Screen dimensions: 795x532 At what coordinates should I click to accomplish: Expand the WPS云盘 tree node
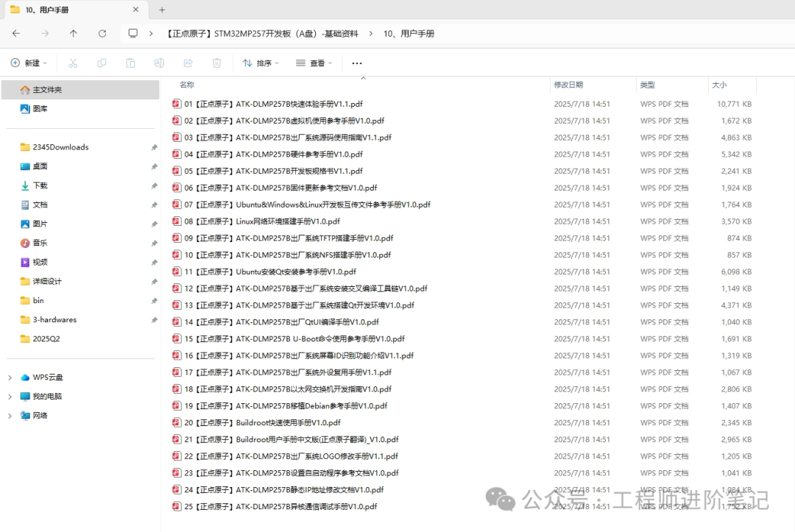[x=10, y=377]
